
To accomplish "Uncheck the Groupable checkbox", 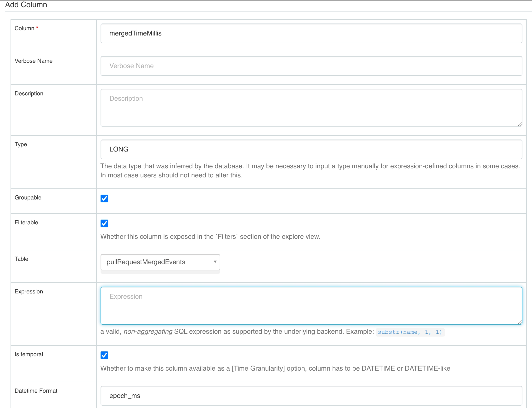I will point(104,198).
